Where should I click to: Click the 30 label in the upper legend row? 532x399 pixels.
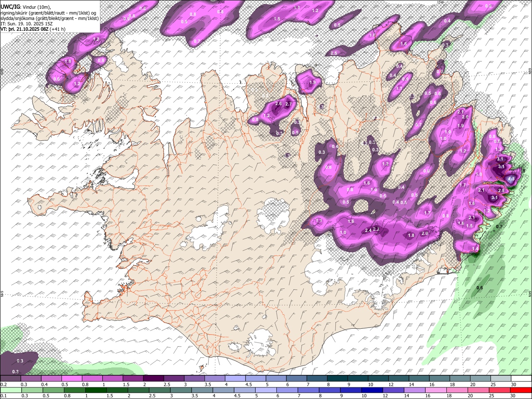pyautogui.click(x=513, y=384)
